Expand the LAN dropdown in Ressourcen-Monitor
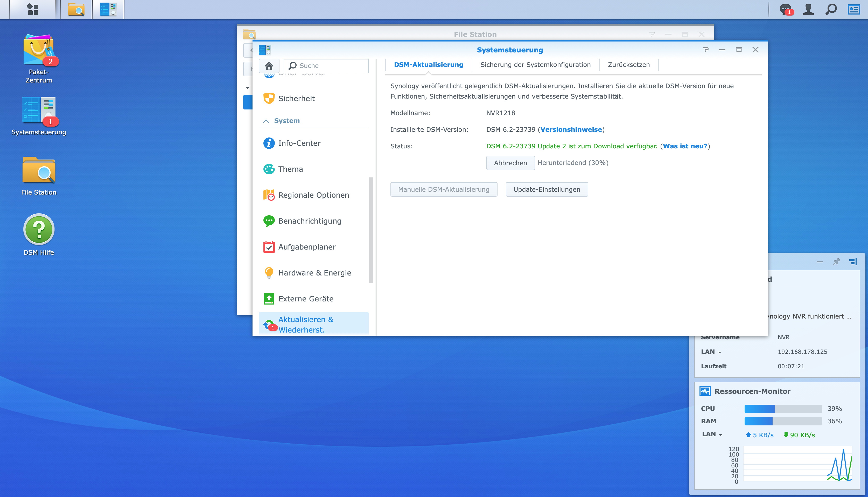The width and height of the screenshot is (868, 497). [712, 434]
